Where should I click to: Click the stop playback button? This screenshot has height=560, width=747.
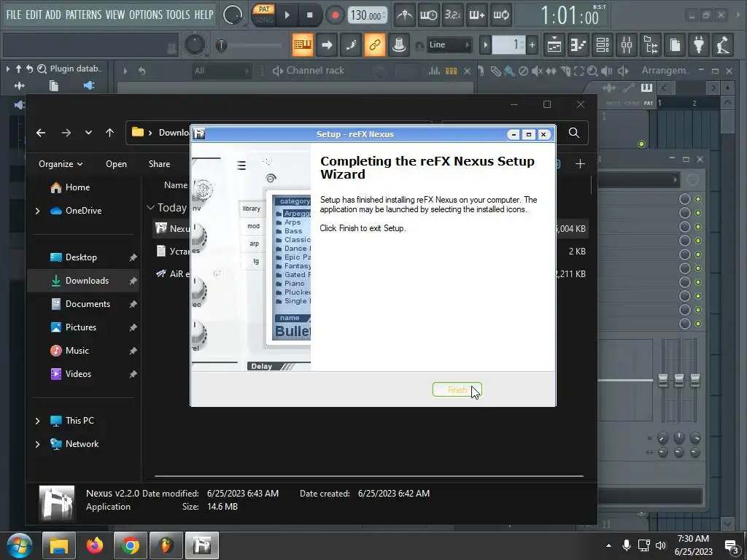tap(309, 15)
